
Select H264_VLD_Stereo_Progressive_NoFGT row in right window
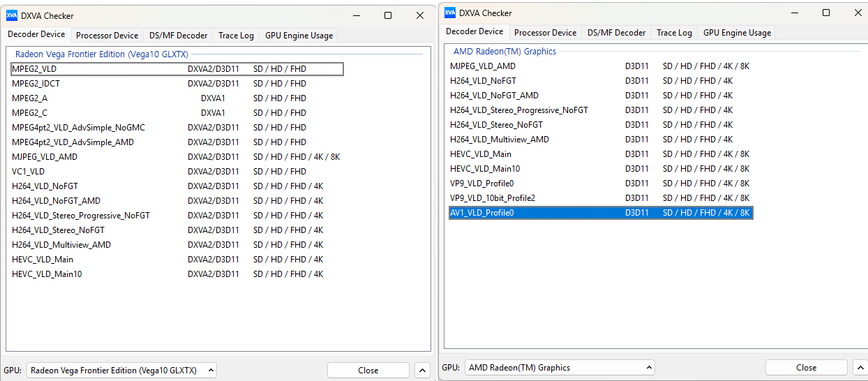(601, 110)
